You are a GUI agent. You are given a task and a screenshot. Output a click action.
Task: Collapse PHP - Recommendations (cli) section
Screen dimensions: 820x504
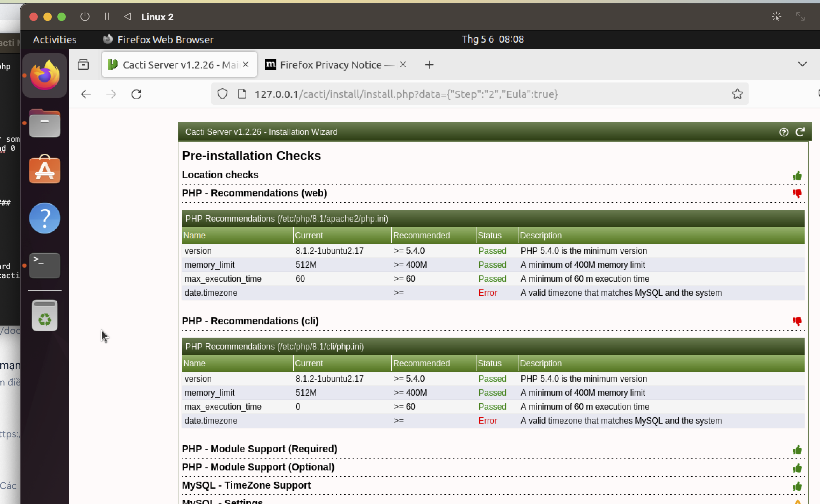click(250, 321)
